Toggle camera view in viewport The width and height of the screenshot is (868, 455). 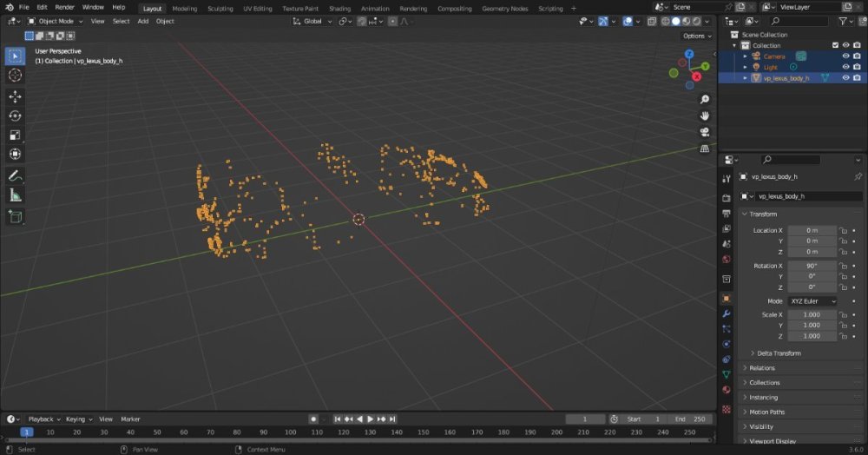coord(705,132)
